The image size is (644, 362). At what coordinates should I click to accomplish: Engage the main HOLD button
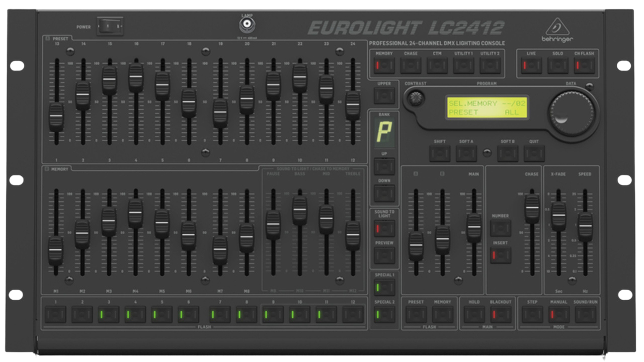tap(474, 314)
